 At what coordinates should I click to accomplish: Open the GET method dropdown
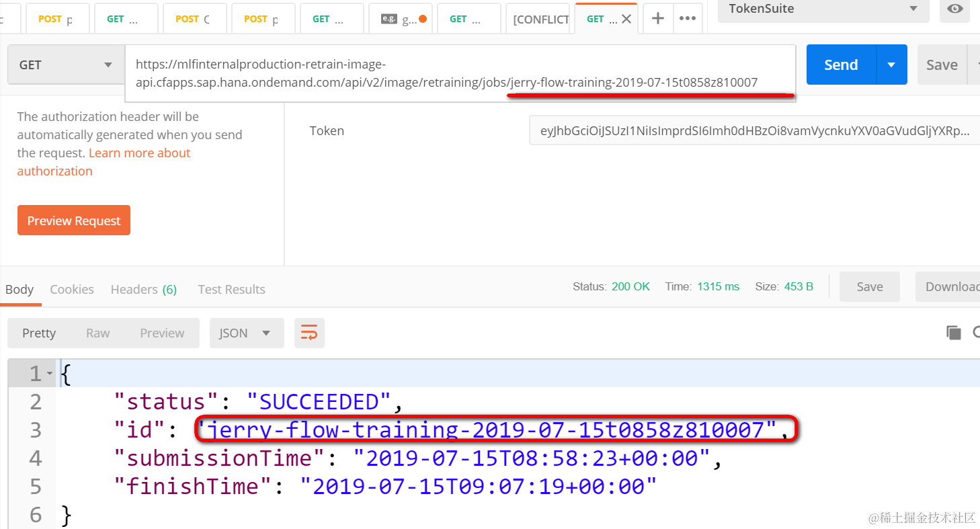click(x=66, y=65)
